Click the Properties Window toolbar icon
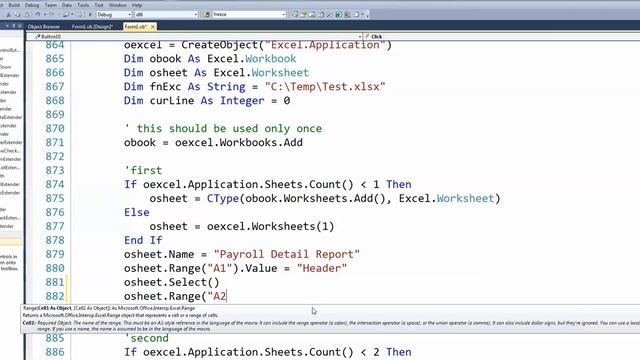This screenshot has width=640, height=360. pyautogui.click(x=304, y=14)
